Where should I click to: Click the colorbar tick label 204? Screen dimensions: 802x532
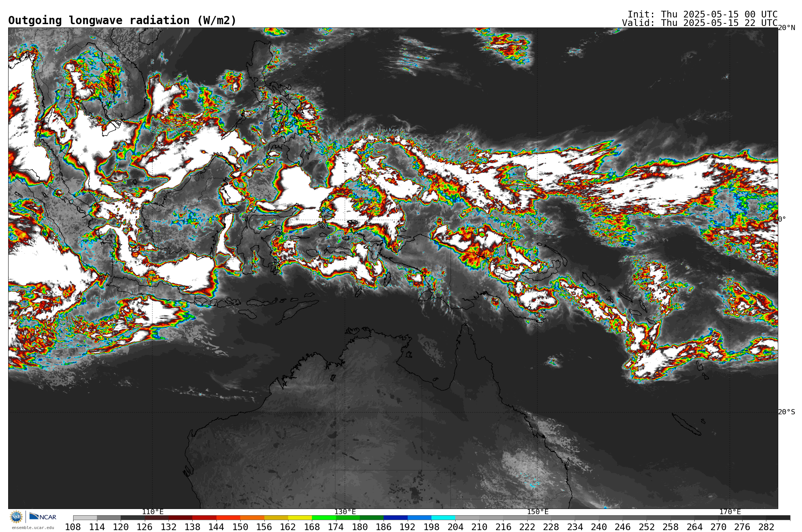455,527
